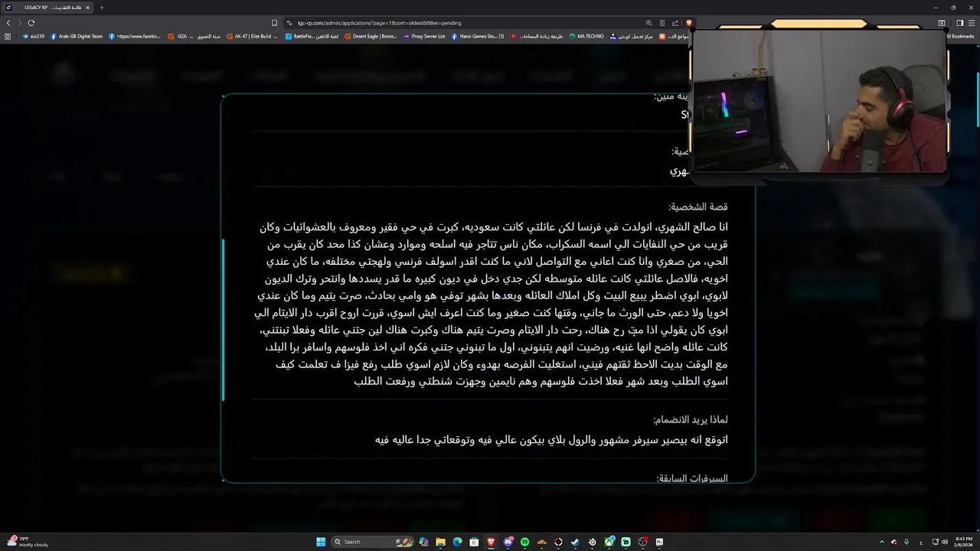The height and width of the screenshot is (551, 980).
Task: Open the microphone tray icon
Action: [906, 542]
